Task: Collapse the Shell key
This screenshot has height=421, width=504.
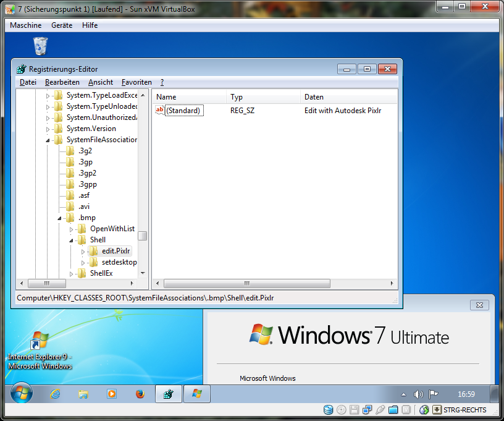Action: click(72, 240)
